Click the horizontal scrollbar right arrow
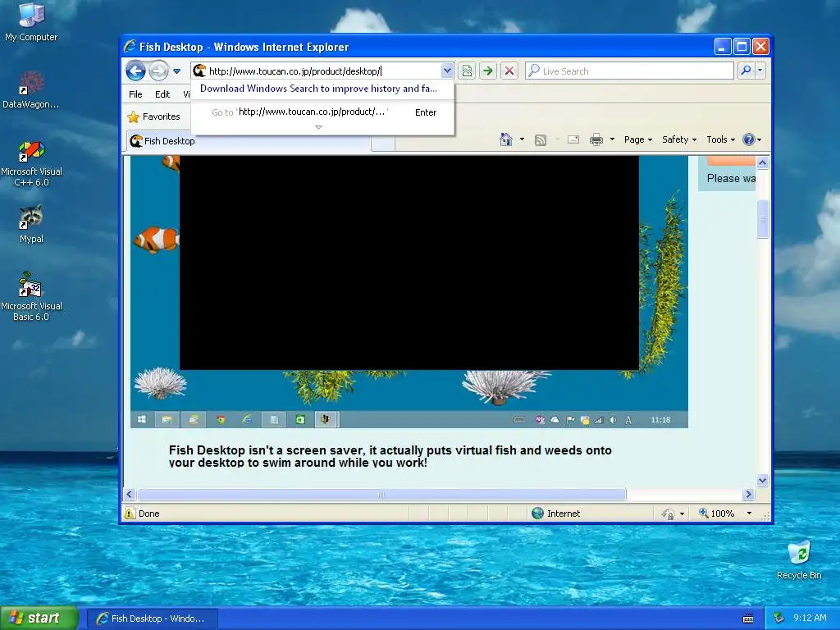The width and height of the screenshot is (840, 630). pyautogui.click(x=749, y=494)
